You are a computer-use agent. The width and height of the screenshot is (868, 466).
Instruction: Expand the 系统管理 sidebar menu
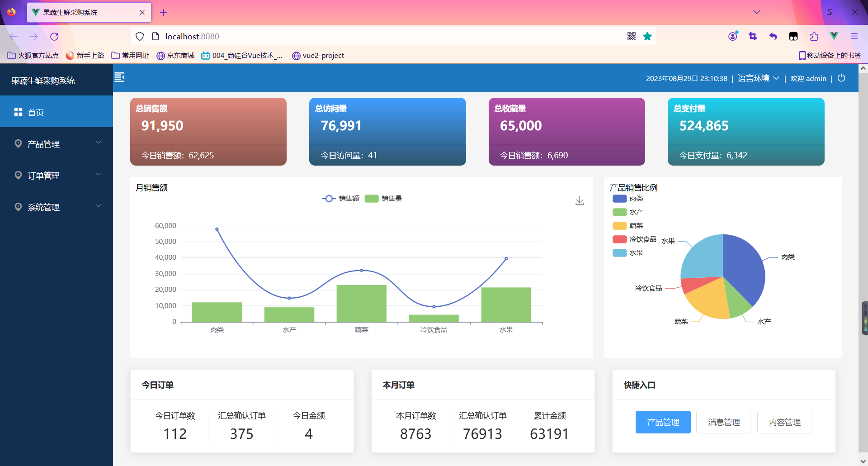(57, 207)
